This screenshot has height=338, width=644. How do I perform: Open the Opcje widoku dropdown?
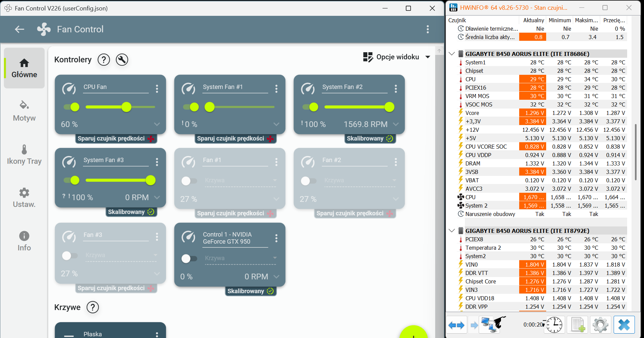397,57
